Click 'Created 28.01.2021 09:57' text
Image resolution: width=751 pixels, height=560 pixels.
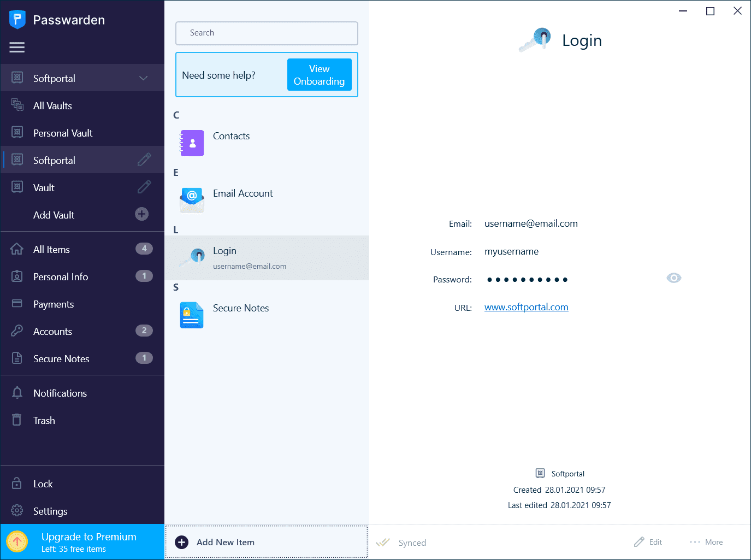point(559,490)
